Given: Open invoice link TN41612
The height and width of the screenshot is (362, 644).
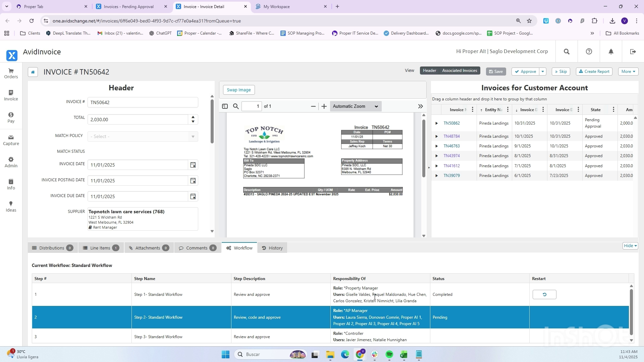Looking at the screenshot, I should [451, 166].
